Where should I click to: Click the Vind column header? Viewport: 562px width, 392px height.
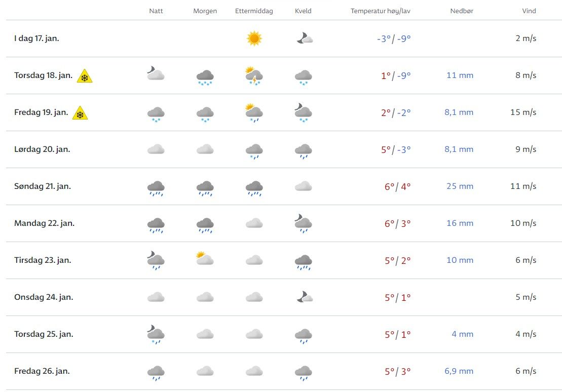(x=529, y=11)
